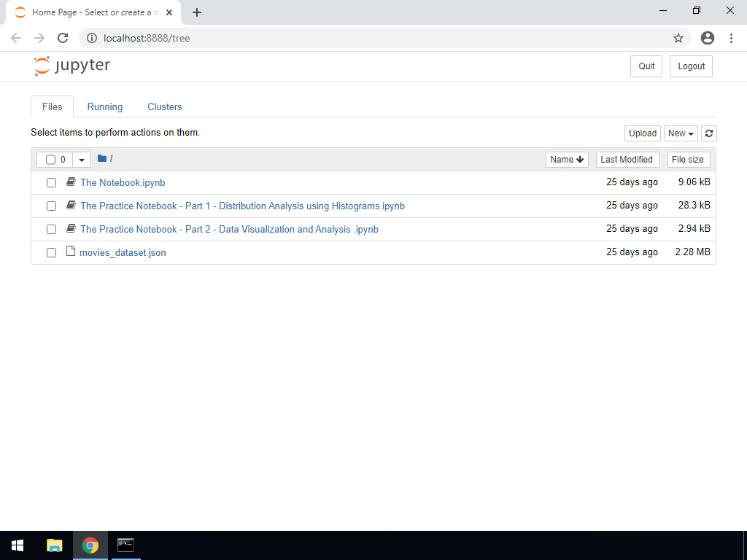Open Part 2 Data Visualization and Analysis notebook

[x=229, y=229]
